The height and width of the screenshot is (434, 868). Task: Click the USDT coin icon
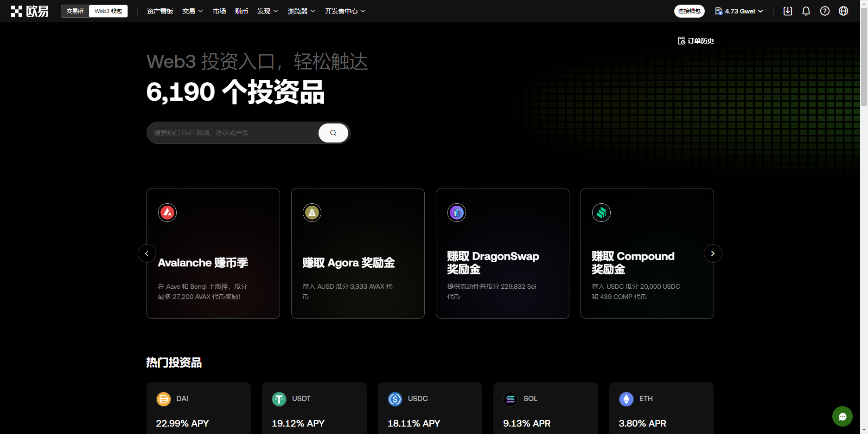point(279,399)
